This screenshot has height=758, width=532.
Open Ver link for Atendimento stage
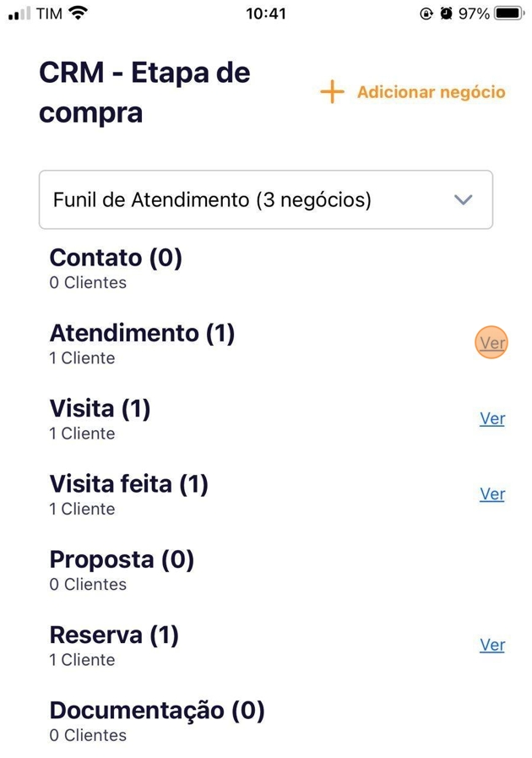click(491, 343)
